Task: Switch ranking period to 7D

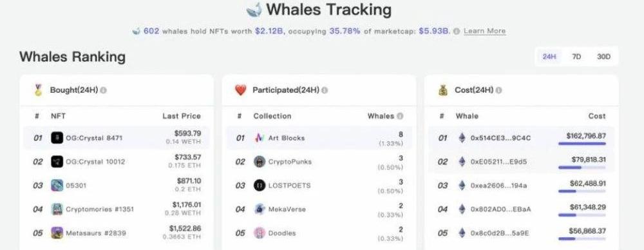Action: click(576, 57)
